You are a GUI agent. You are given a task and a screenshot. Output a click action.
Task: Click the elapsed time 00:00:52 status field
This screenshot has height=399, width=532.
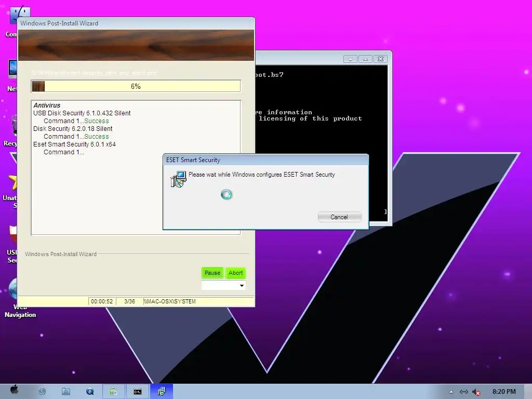(102, 301)
